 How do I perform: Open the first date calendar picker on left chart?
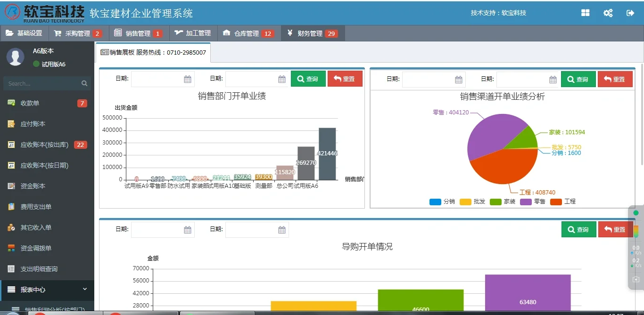tap(189, 79)
